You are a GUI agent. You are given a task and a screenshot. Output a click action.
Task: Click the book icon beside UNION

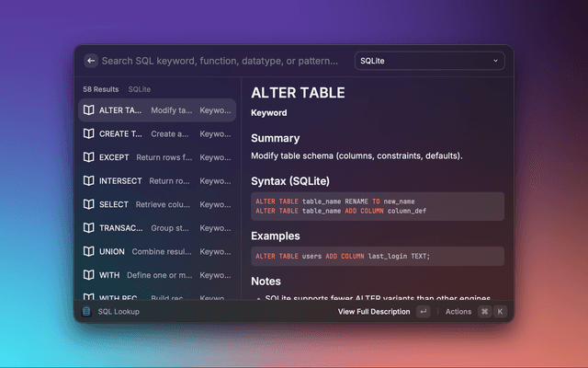88,251
